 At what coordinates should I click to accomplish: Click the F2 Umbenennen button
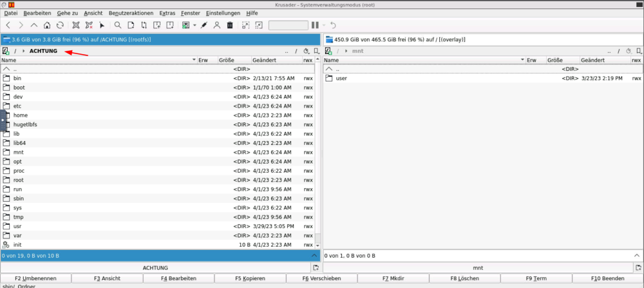click(35, 278)
